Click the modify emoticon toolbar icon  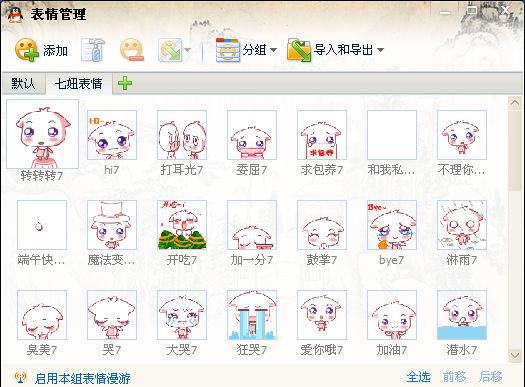(93, 50)
